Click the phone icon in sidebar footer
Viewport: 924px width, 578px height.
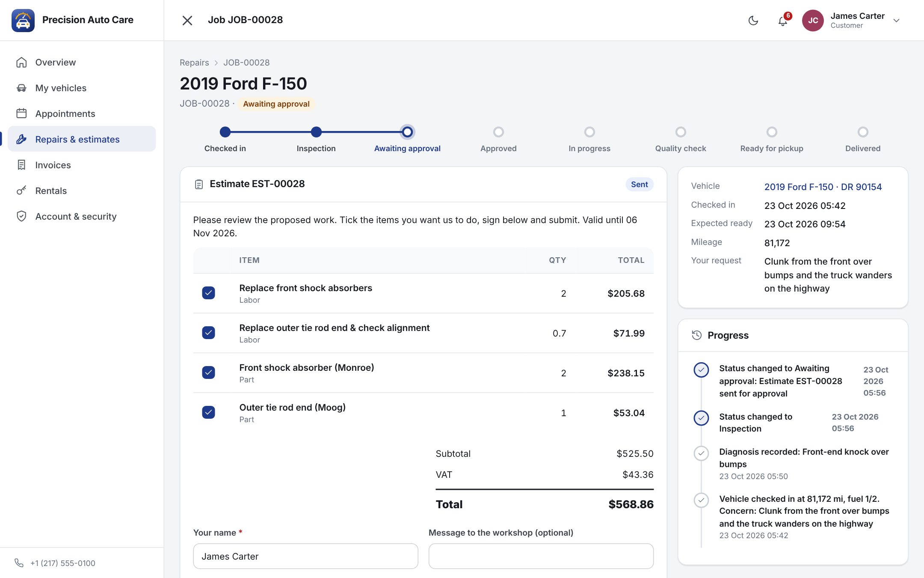click(x=19, y=563)
